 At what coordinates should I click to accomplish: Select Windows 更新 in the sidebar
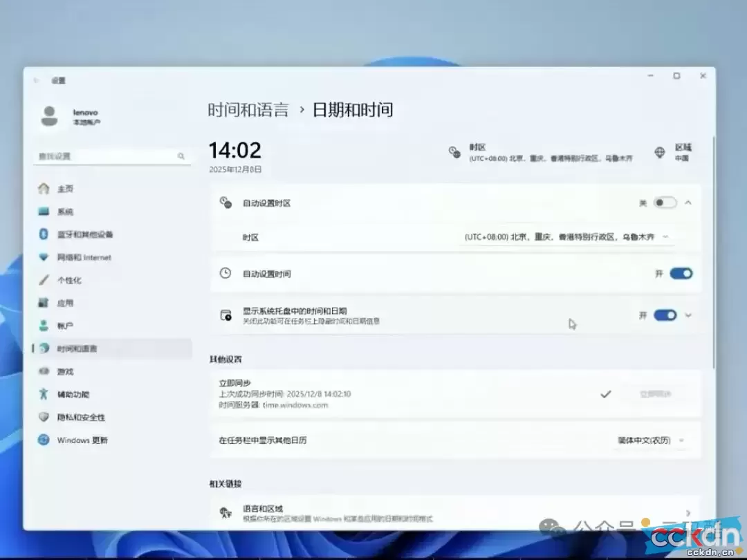coord(113,440)
